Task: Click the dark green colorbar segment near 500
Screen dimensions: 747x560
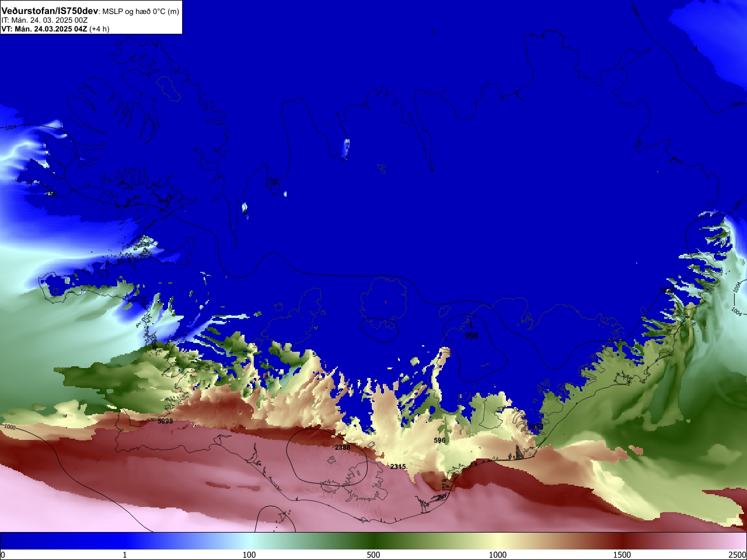Action: 373,541
